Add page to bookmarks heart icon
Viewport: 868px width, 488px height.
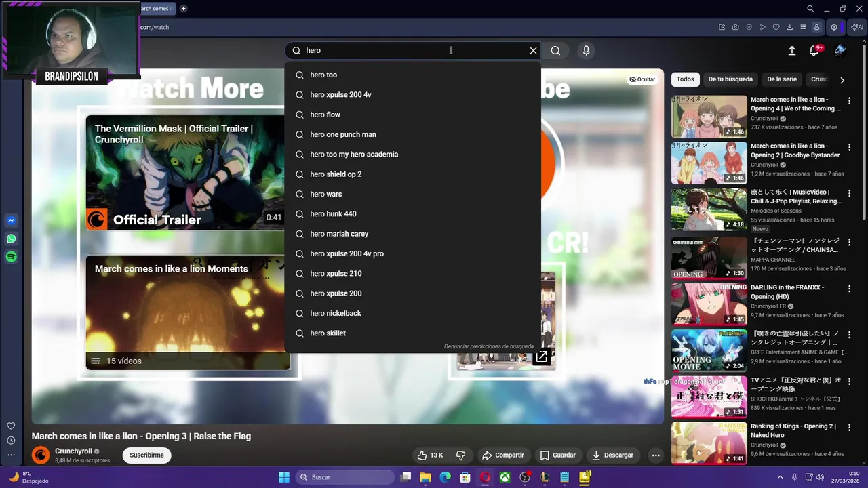pos(776,27)
